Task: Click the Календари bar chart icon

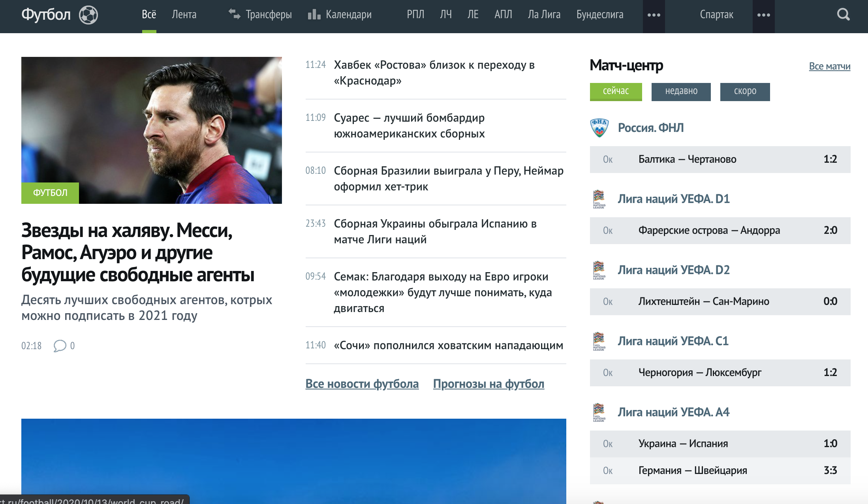Action: coord(314,15)
